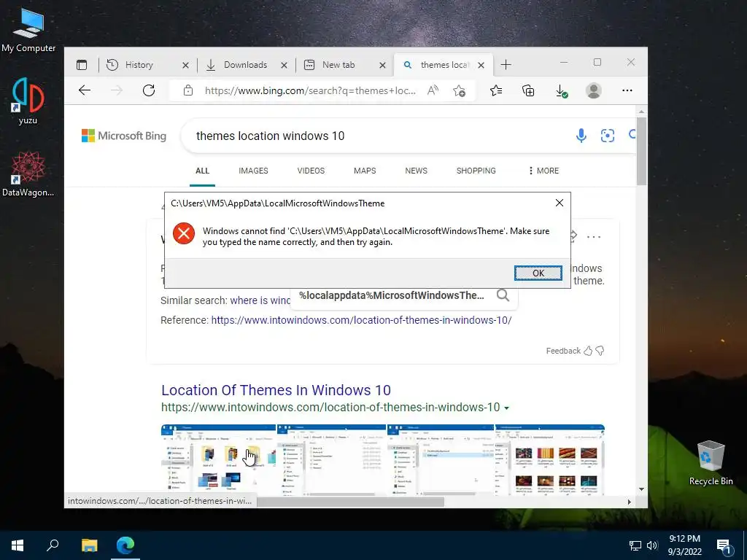Click the Edge taskbar icon
The width and height of the screenshot is (747, 560).
125,545
